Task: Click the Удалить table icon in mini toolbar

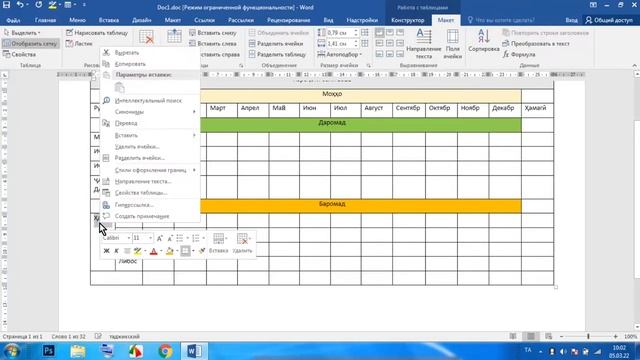Action: [242, 244]
